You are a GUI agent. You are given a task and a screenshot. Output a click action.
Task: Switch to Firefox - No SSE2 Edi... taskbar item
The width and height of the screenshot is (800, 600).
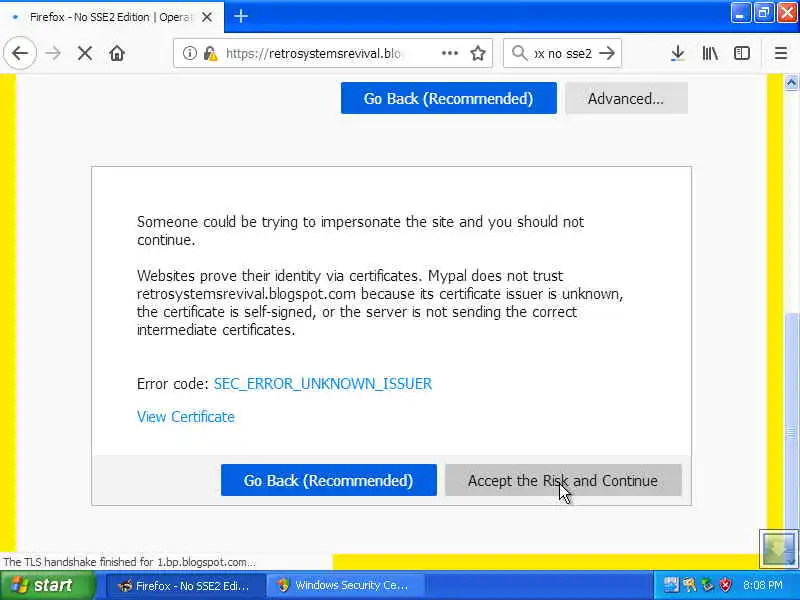pyautogui.click(x=184, y=585)
